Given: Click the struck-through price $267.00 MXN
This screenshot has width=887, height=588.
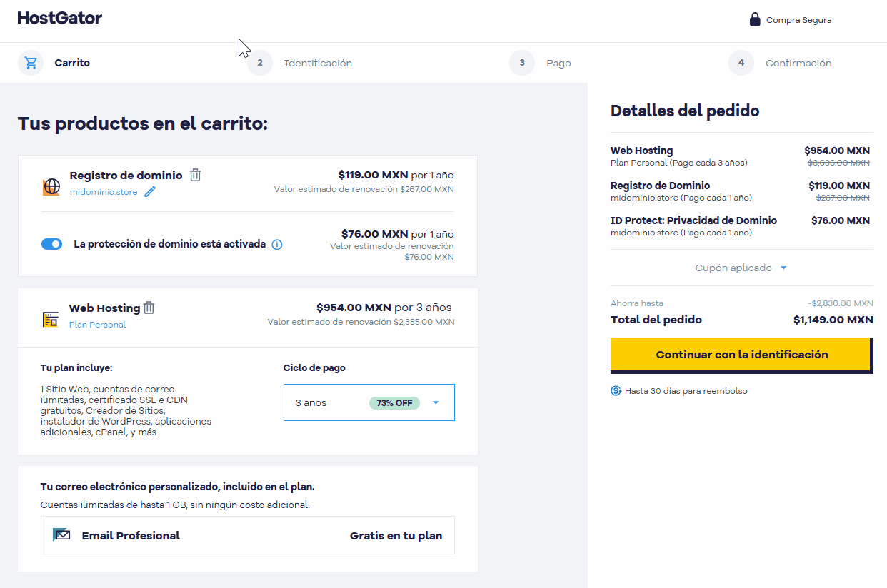Looking at the screenshot, I should (843, 198).
